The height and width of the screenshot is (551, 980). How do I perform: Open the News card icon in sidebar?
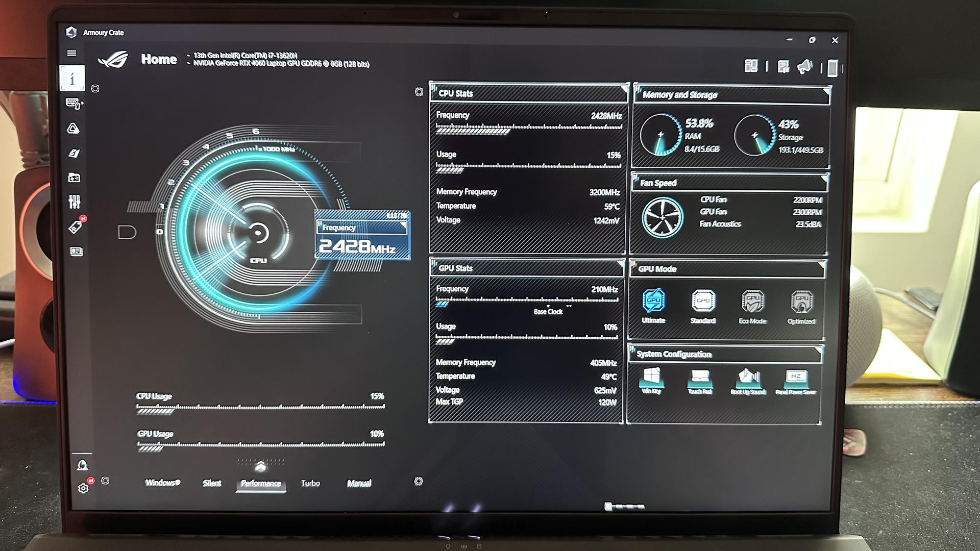(76, 252)
